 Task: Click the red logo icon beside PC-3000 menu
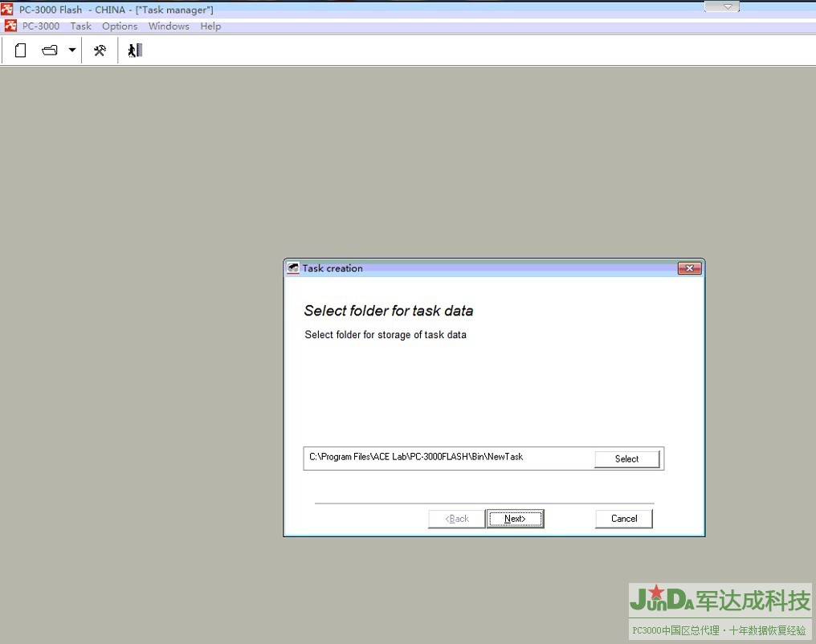[10, 26]
